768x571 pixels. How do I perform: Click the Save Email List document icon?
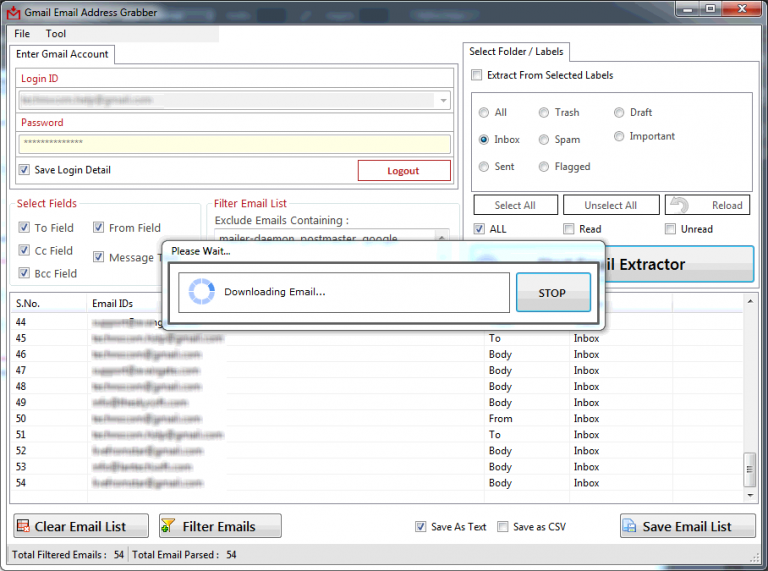[629, 526]
